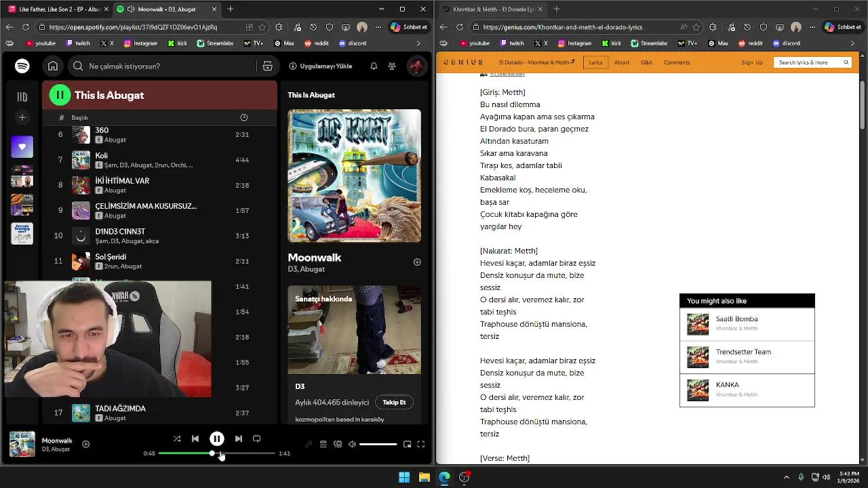Open twitch bookmark in Spotify window
868x488 pixels.
coord(77,43)
